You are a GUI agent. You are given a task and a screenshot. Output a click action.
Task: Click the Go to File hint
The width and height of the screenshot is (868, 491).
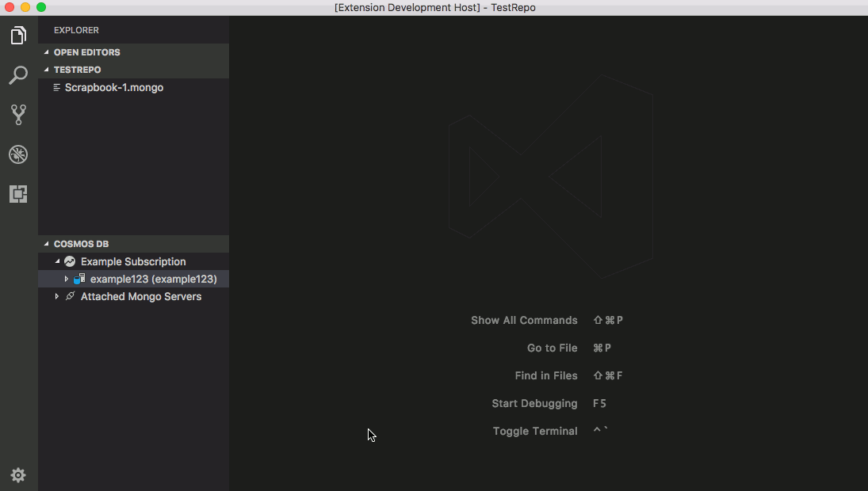pos(552,348)
